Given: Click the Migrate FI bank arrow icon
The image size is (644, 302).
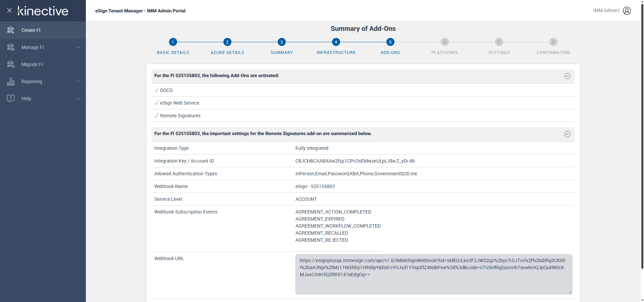Looking at the screenshot, I should click(11, 64).
